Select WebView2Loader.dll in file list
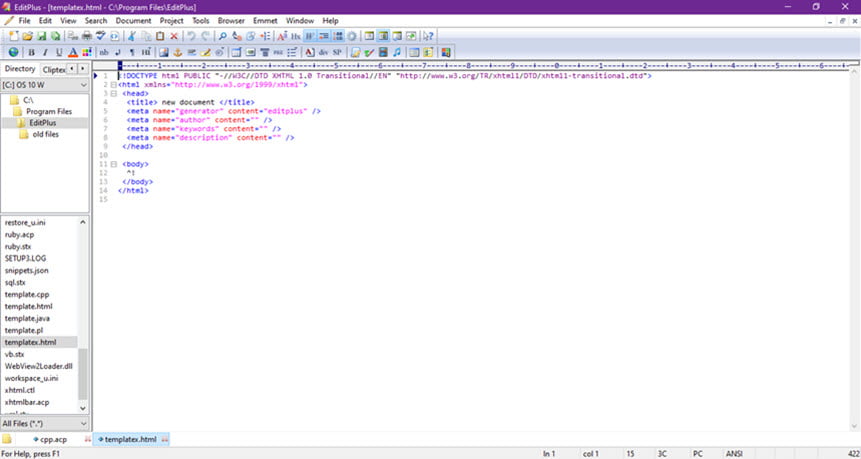Screen dimensions: 861x459 [38, 366]
